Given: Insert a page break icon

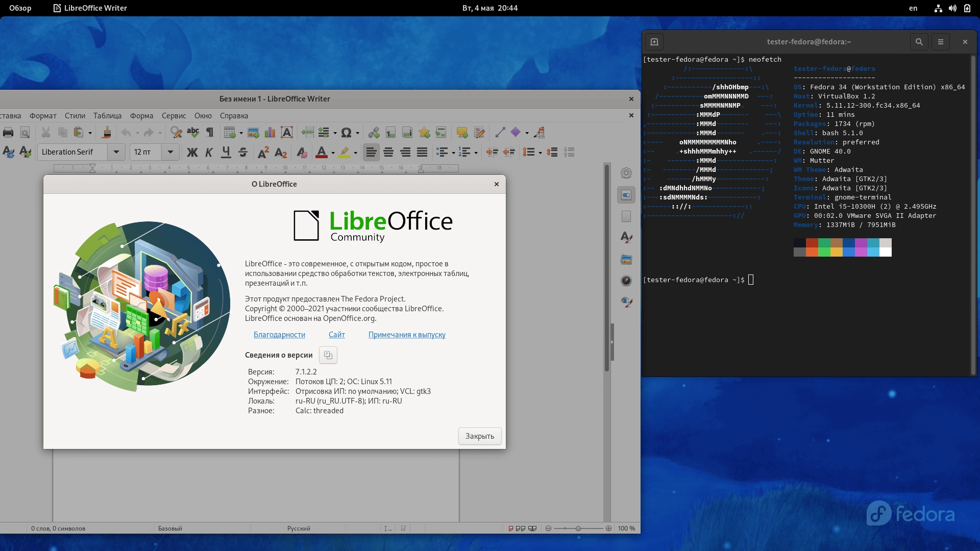Looking at the screenshot, I should 307,133.
